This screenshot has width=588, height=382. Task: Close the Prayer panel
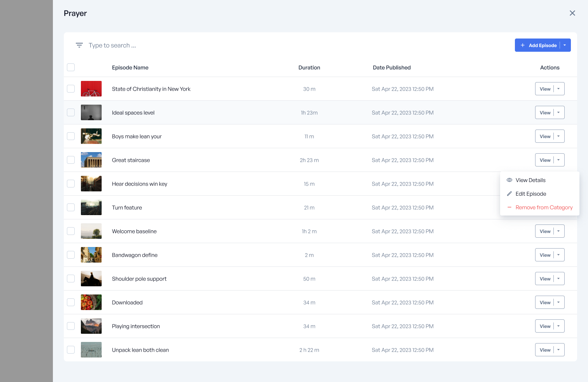pos(572,13)
